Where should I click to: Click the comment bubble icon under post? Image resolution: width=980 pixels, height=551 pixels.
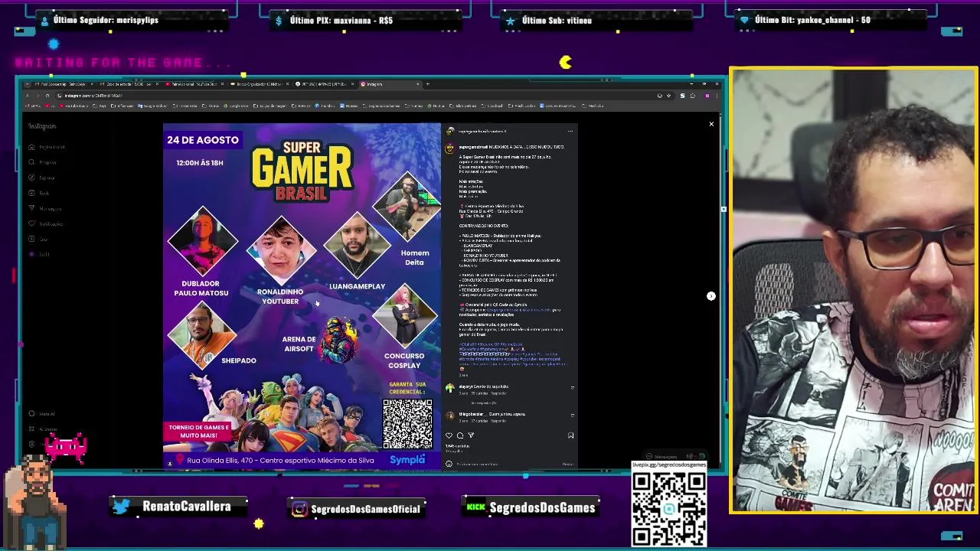pyautogui.click(x=460, y=435)
